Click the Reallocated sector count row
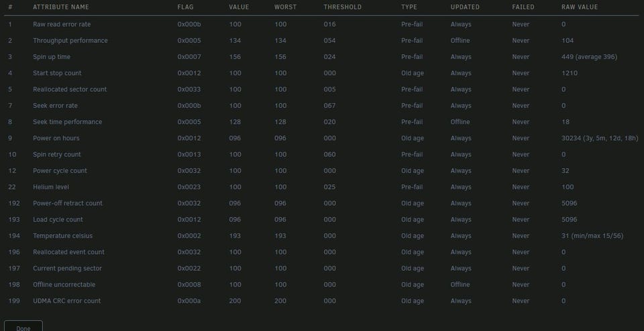This screenshot has width=644, height=331. tap(321, 89)
